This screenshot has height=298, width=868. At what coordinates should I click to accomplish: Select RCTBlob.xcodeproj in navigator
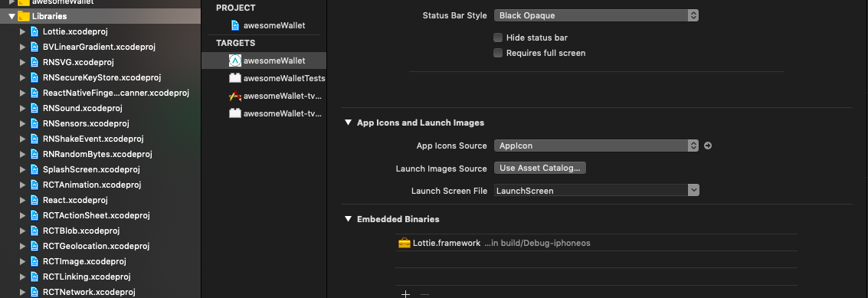100,231
